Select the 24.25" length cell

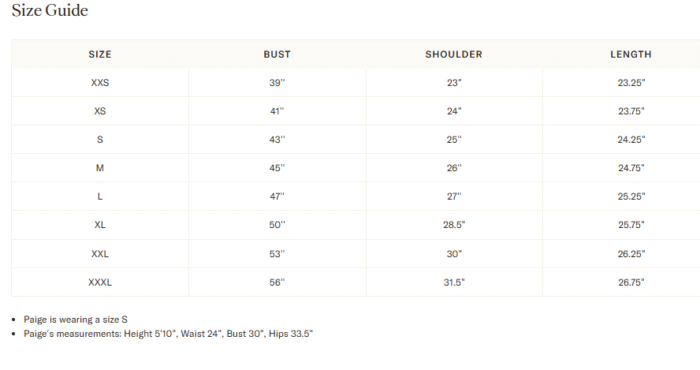[631, 140]
